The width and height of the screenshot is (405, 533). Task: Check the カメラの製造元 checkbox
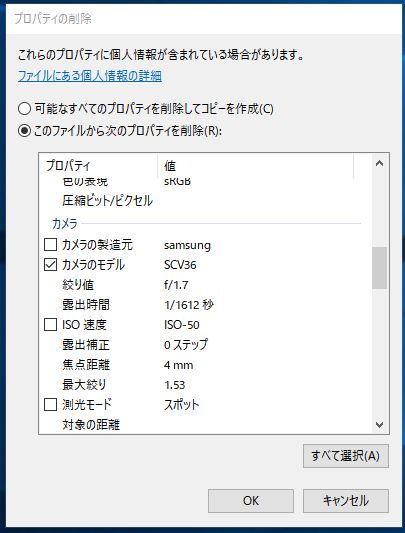click(50, 244)
